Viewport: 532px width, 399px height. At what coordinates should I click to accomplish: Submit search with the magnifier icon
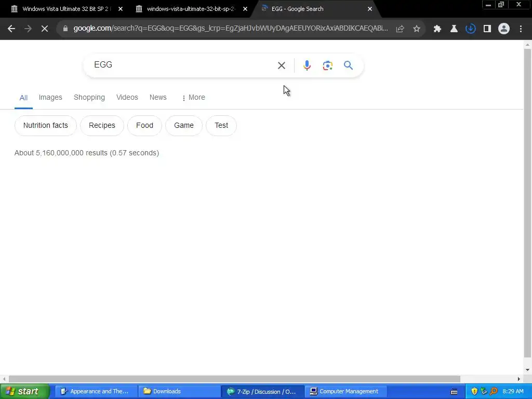tap(348, 65)
